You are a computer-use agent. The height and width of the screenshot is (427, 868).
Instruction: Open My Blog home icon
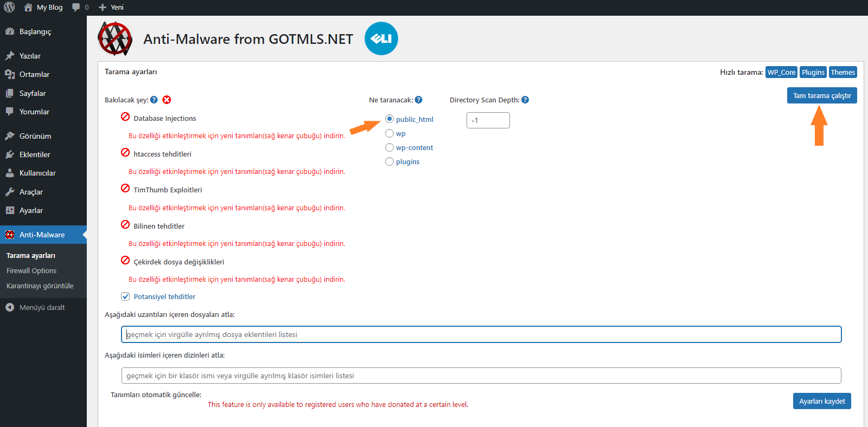28,7
